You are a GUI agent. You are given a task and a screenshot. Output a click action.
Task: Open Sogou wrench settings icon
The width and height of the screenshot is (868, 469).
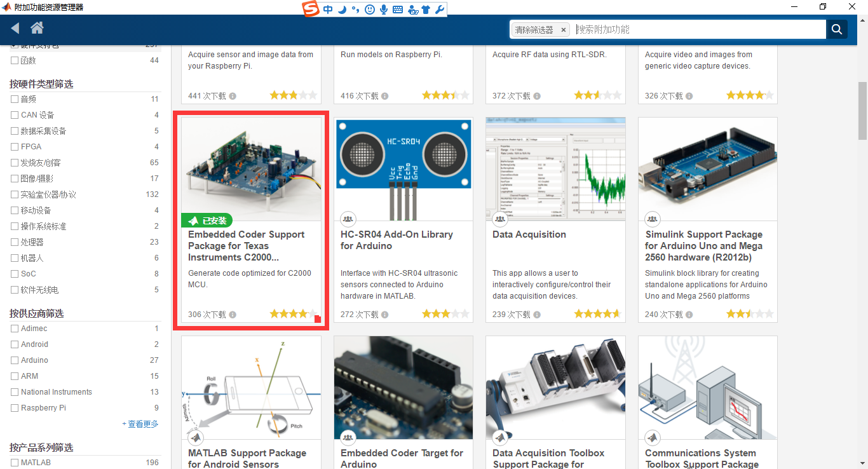tap(439, 10)
